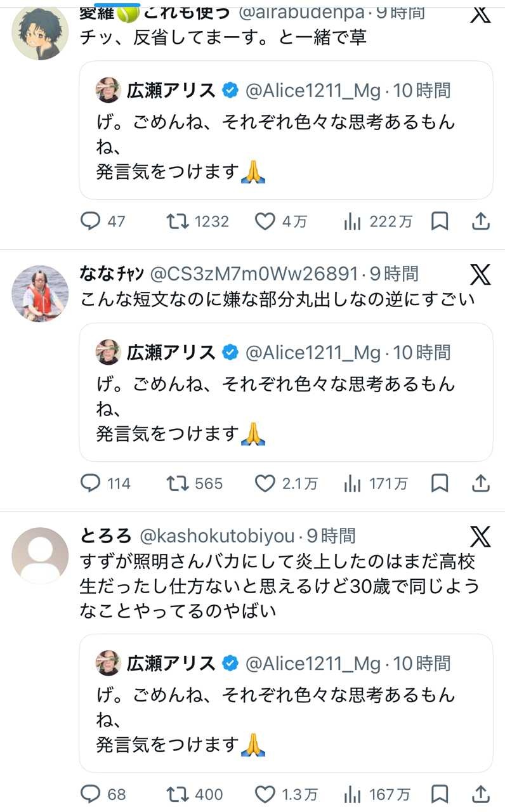Reply to the ななチャン post
505x812 pixels.
click(91, 484)
